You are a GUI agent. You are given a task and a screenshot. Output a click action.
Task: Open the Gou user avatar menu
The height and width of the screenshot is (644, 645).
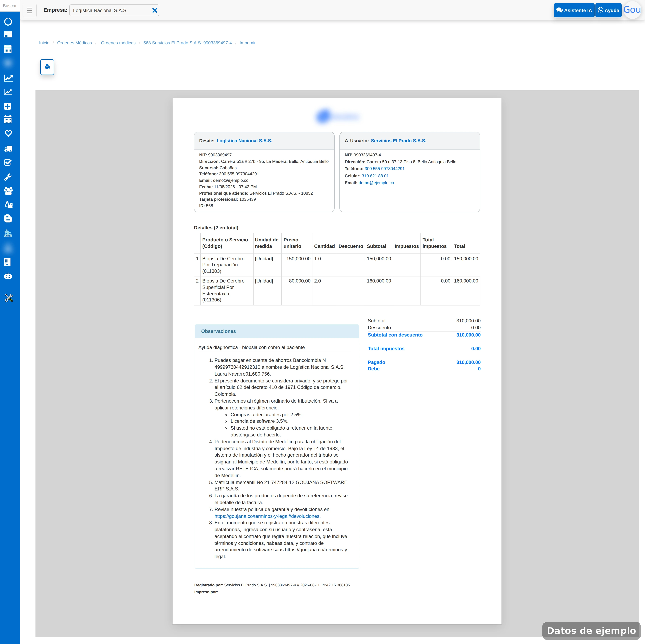tap(632, 10)
